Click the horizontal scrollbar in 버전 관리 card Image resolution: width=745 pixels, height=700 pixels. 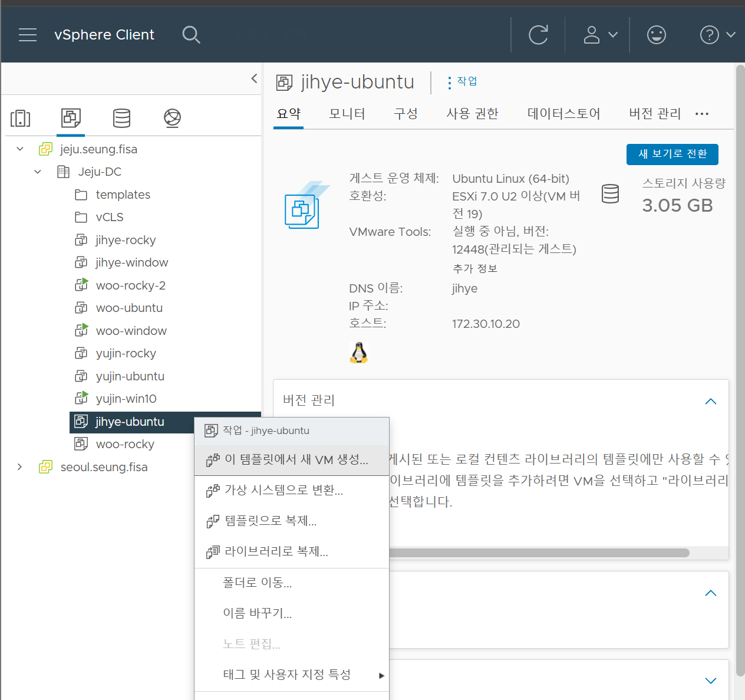[x=539, y=553]
